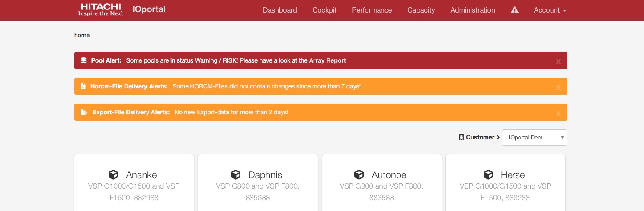Click the home breadcrumb
644x211 pixels.
tap(82, 35)
